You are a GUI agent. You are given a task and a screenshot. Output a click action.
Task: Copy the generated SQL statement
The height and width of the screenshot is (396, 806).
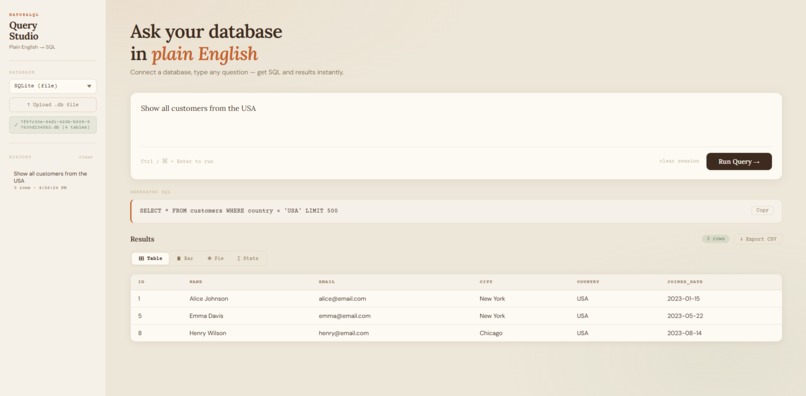click(x=762, y=210)
